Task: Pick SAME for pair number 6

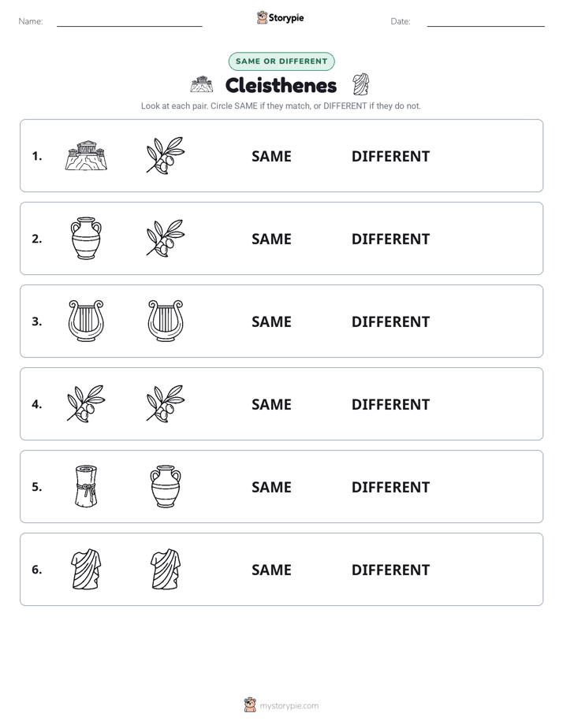Action: (x=271, y=570)
